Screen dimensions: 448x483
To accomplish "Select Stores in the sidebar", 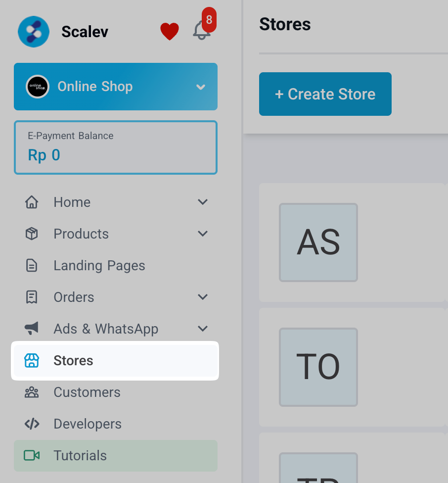I will [x=73, y=360].
